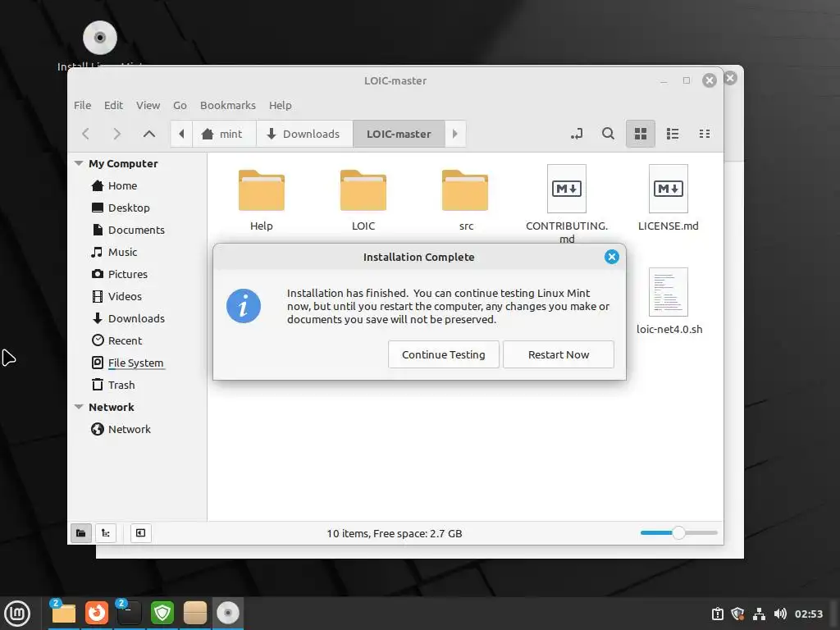This screenshot has width=840, height=630.
Task: Launch Firefox from the taskbar
Action: (97, 613)
